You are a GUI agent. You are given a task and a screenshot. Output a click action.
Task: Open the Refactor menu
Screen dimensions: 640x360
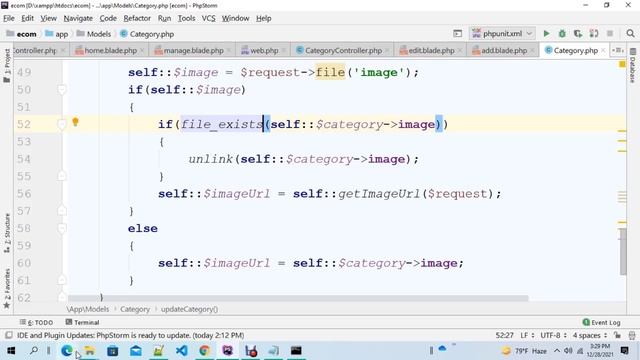click(x=137, y=18)
